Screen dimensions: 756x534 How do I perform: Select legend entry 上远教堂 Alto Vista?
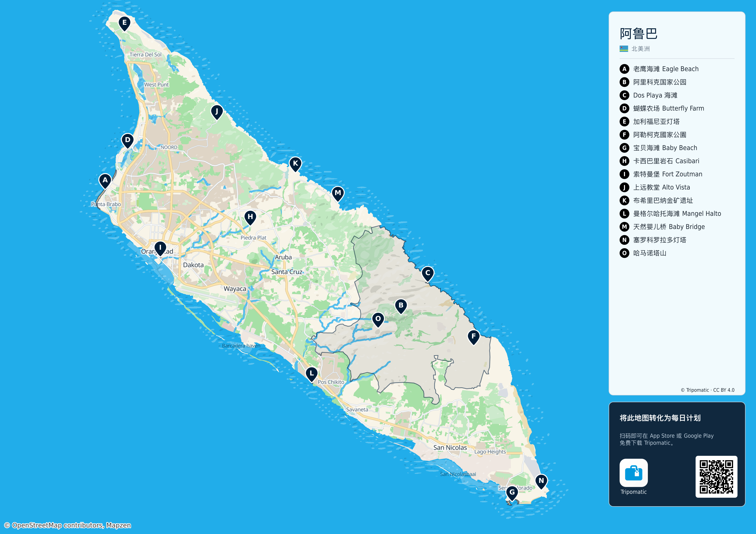(x=655, y=187)
